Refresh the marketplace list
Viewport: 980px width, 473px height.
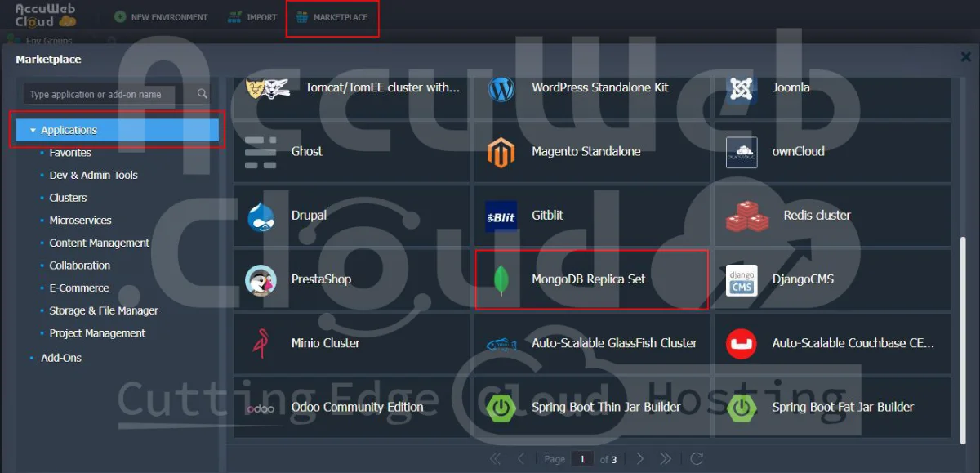point(697,459)
